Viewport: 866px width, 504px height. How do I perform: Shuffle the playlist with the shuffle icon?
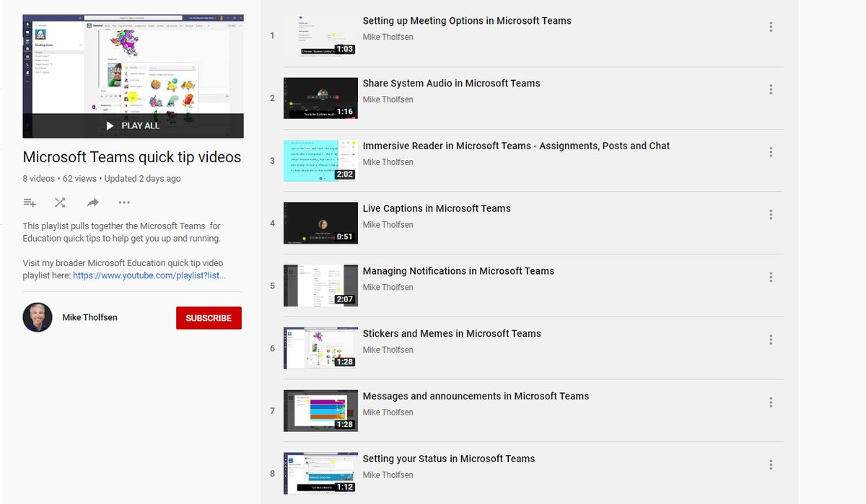(x=60, y=203)
